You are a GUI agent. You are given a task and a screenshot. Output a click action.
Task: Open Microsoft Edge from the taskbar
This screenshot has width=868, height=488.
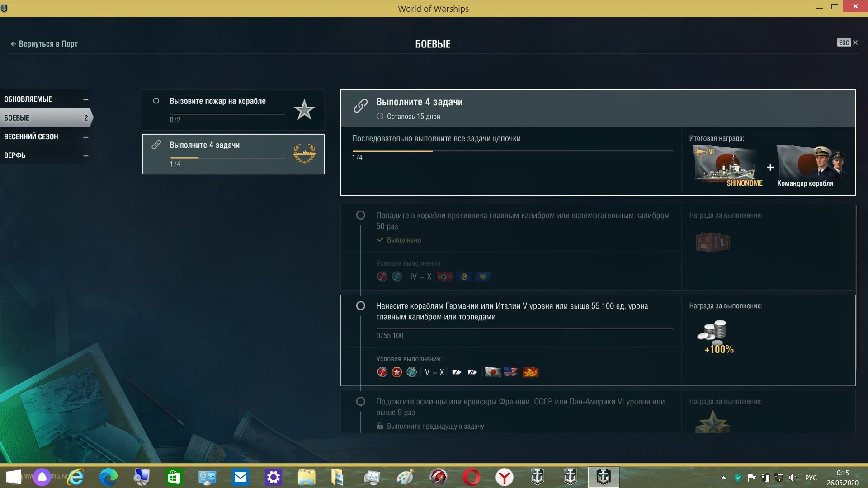pyautogui.click(x=108, y=477)
